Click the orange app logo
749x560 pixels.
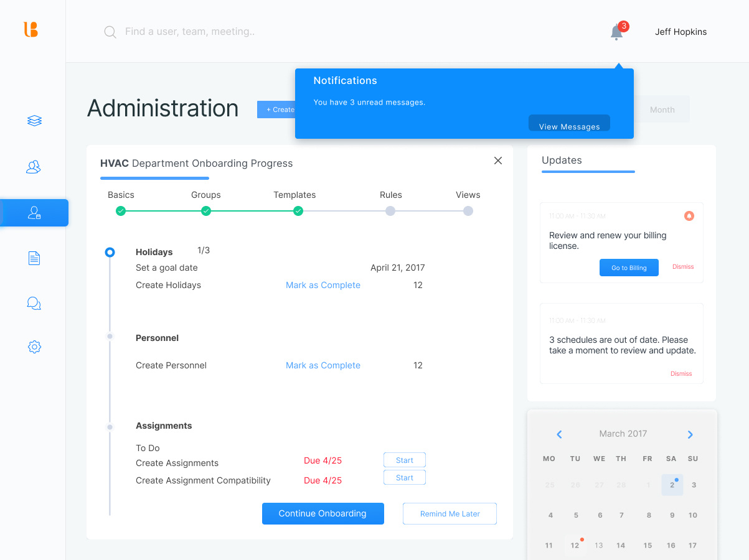pos(31,29)
